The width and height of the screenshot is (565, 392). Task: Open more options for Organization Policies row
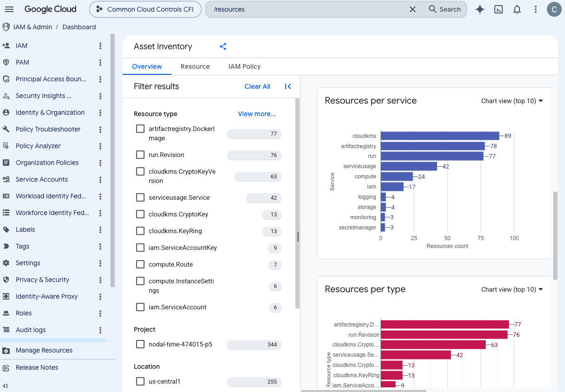tap(100, 163)
